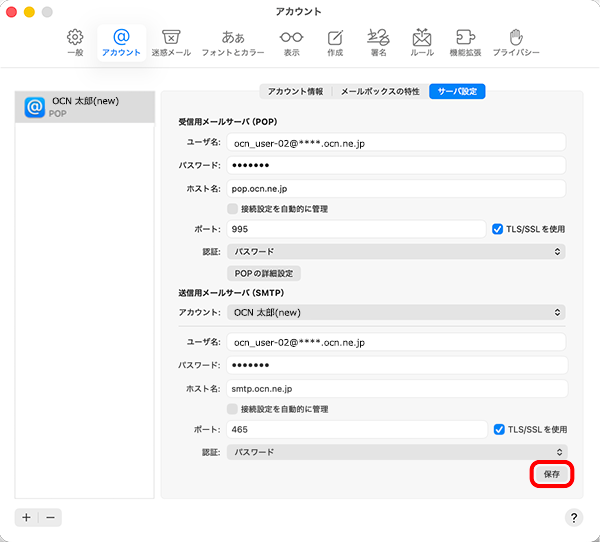Screen dimensions: 600x542
Task: Toggle POP TLS/SSLを使用 checkbox
Action: (x=498, y=229)
